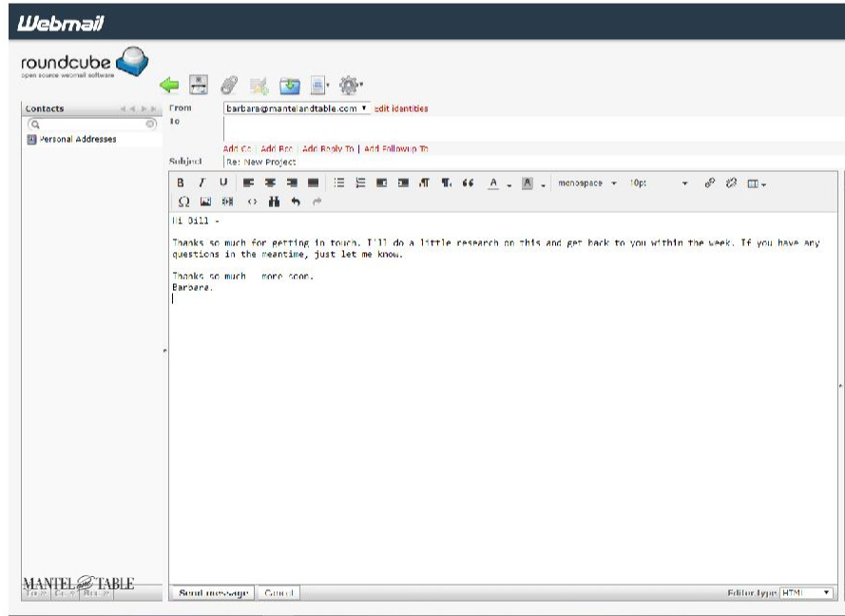Insert special character with the omega icon
The image size is (845, 616).
pyautogui.click(x=183, y=202)
